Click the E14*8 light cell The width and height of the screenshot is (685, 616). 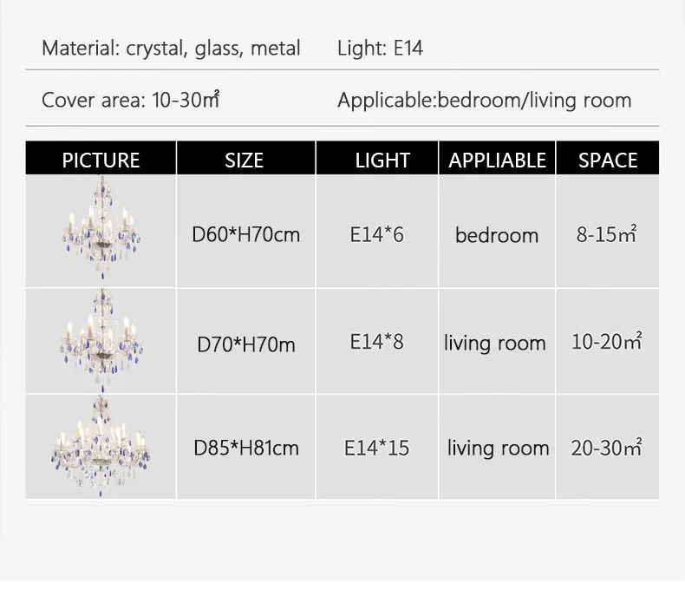377,341
